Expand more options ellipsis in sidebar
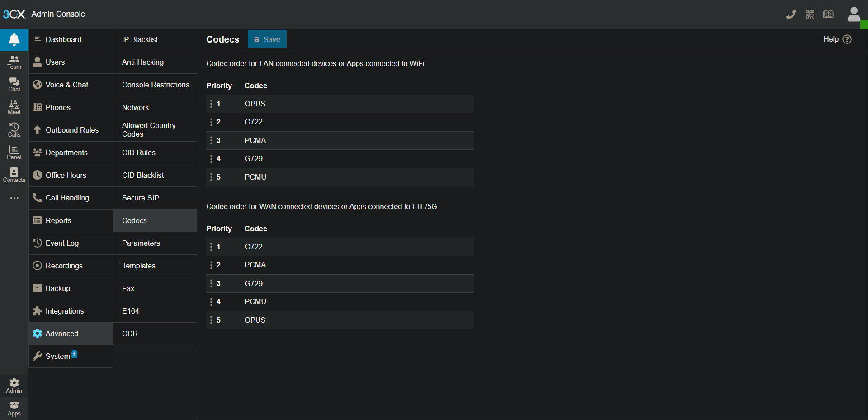The width and height of the screenshot is (868, 420). [14, 198]
